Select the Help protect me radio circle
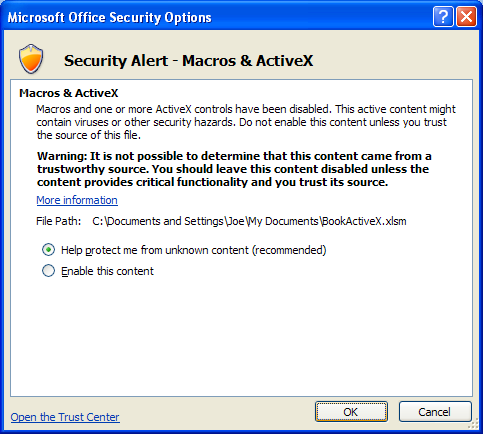The height and width of the screenshot is (434, 483). pos(48,250)
